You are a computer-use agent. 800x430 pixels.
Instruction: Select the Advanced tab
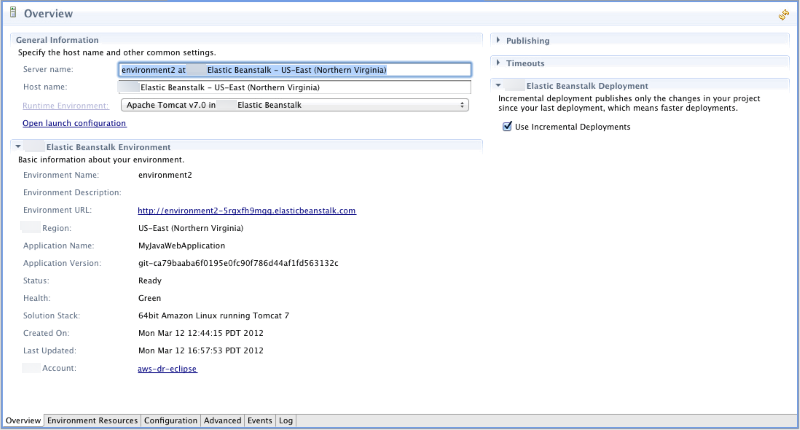(222, 421)
